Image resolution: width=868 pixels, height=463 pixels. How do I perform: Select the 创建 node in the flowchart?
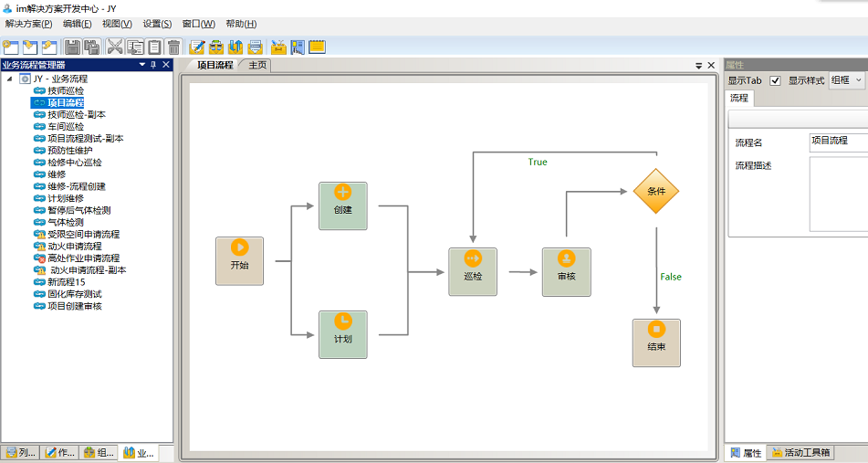343,205
